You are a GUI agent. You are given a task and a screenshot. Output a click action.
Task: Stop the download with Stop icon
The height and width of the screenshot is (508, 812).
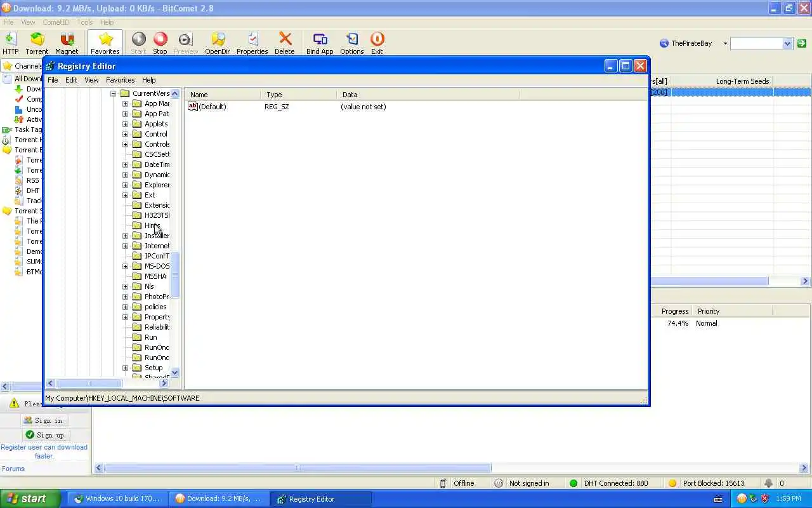[160, 43]
